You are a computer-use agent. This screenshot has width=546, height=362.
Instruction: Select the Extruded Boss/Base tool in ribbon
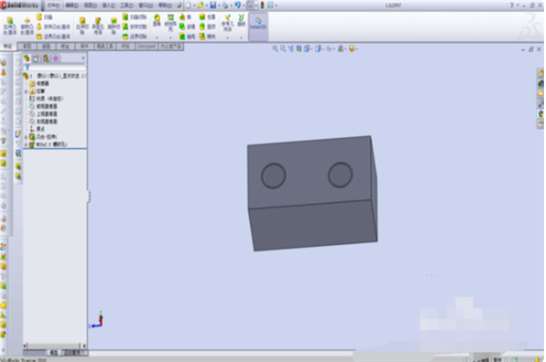[x=10, y=26]
